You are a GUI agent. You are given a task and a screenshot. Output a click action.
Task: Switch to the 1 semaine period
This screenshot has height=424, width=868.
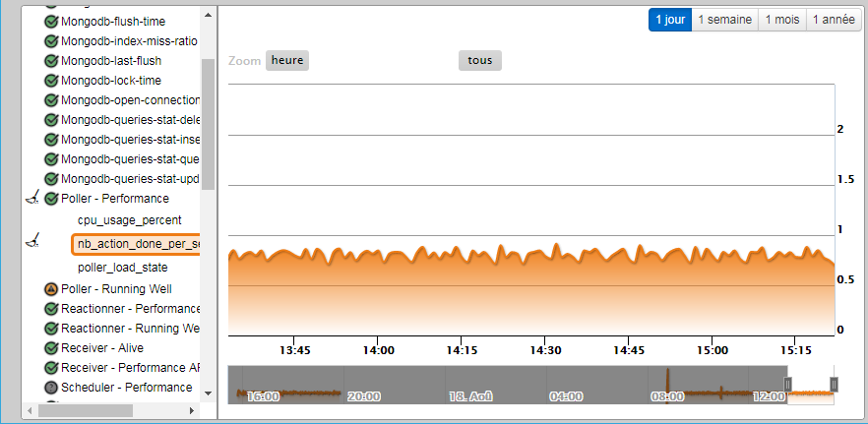coord(724,20)
